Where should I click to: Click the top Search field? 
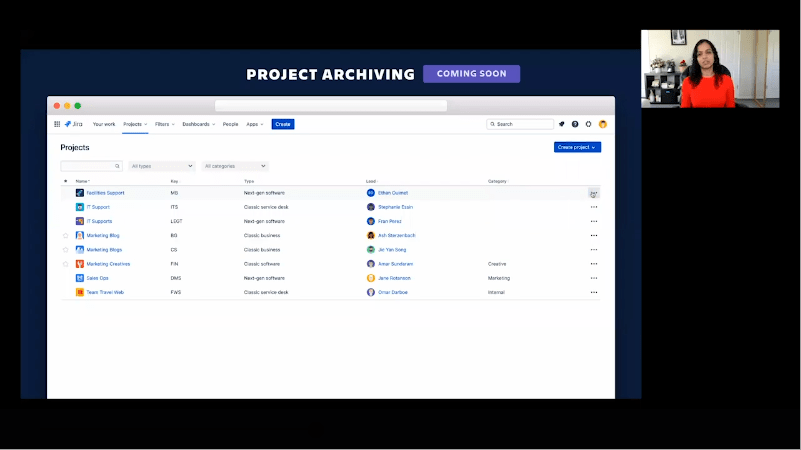pyautogui.click(x=520, y=124)
